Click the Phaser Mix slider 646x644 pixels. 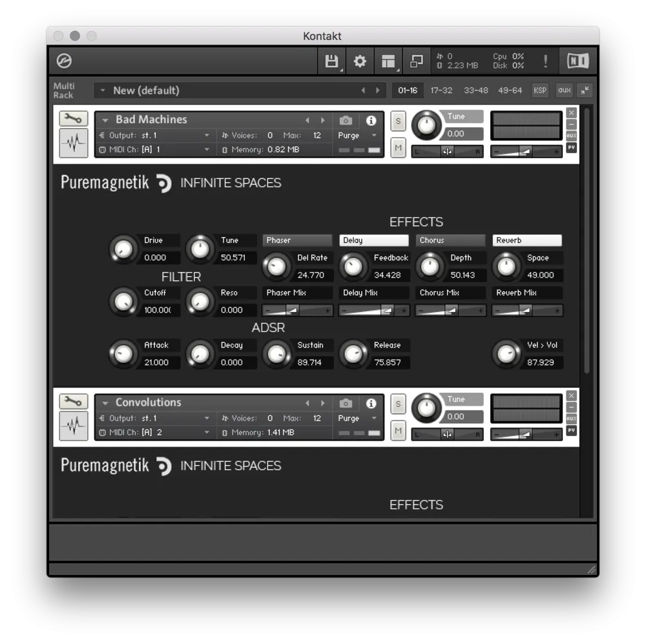(297, 310)
